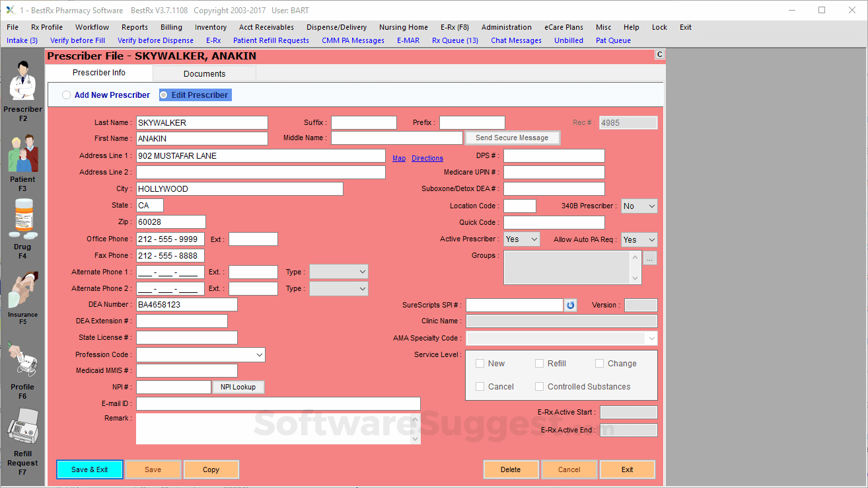Open the Nursing Home menu
Image resolution: width=868 pixels, height=488 pixels.
coord(403,27)
